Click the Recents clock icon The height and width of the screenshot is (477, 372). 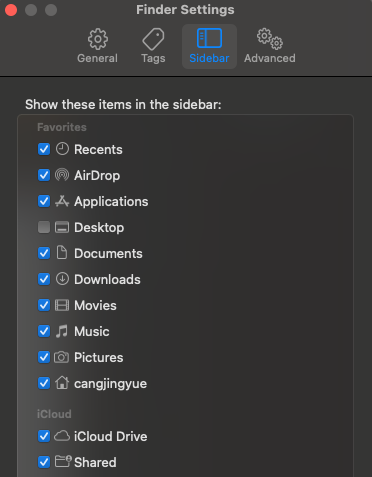pos(62,149)
